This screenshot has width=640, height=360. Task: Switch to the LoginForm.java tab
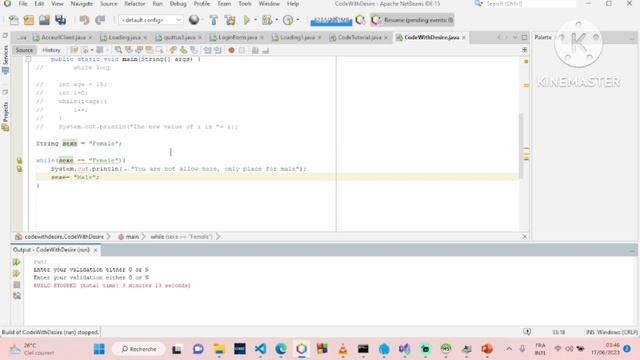pyautogui.click(x=237, y=38)
